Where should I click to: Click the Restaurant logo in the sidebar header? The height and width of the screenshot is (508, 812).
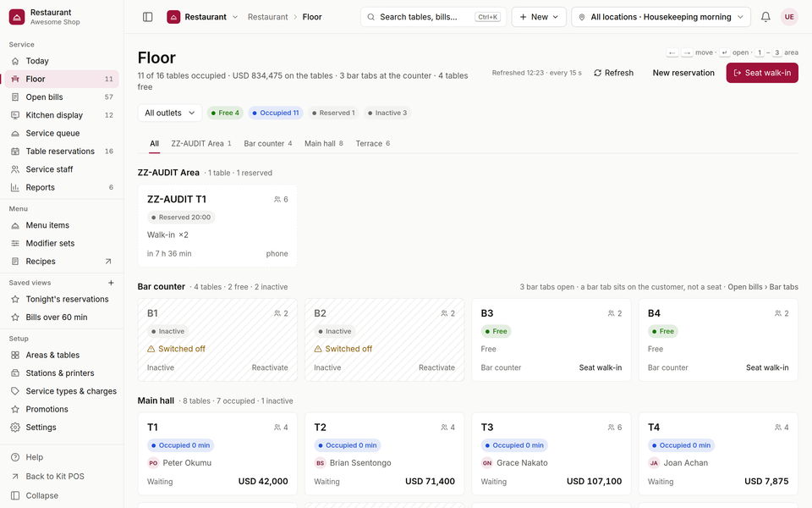click(x=17, y=17)
